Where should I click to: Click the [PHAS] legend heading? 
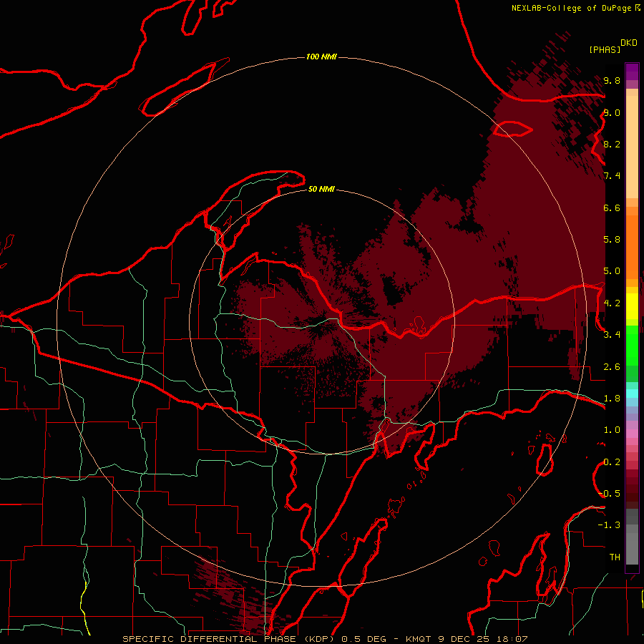pyautogui.click(x=605, y=50)
